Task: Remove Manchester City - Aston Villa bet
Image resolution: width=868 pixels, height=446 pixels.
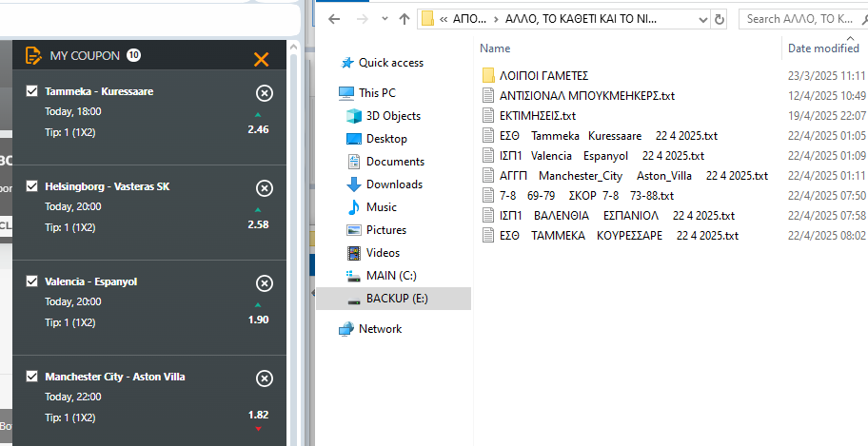Action: [265, 378]
